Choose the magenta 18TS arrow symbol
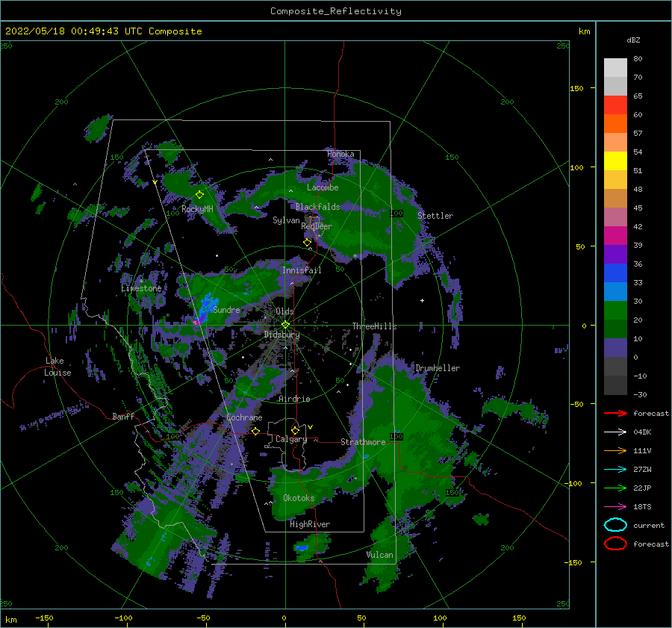This screenshot has width=672, height=628. tap(615, 507)
